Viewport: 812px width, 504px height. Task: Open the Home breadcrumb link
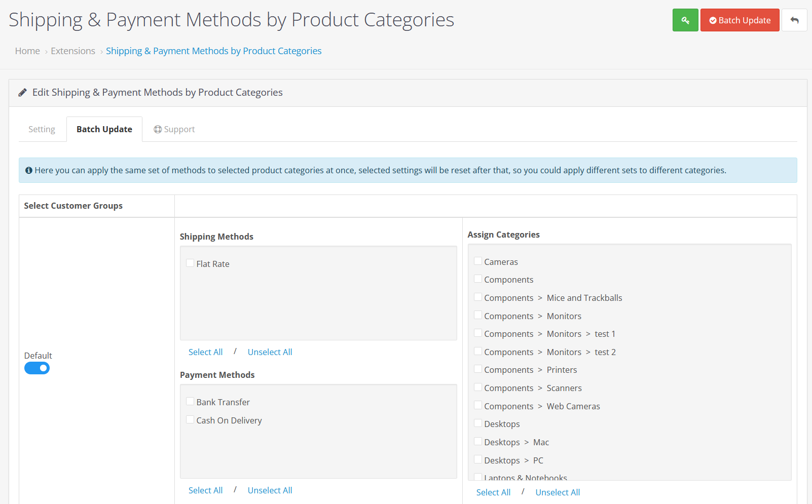tap(27, 51)
